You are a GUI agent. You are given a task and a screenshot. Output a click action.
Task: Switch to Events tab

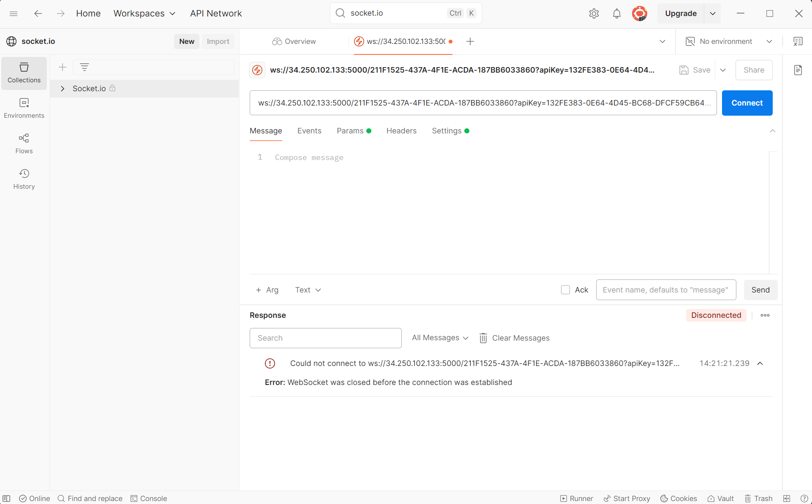tap(309, 131)
